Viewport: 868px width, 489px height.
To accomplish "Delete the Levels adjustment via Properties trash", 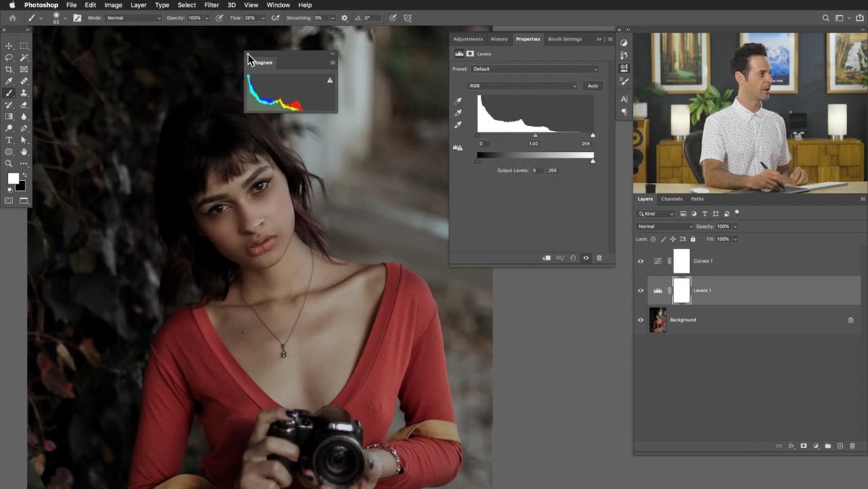I will (x=599, y=258).
